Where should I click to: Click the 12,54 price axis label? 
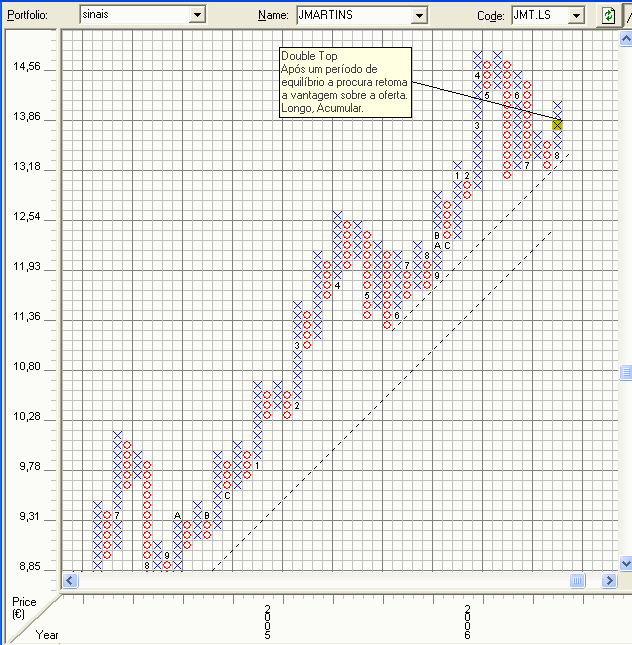pos(27,216)
